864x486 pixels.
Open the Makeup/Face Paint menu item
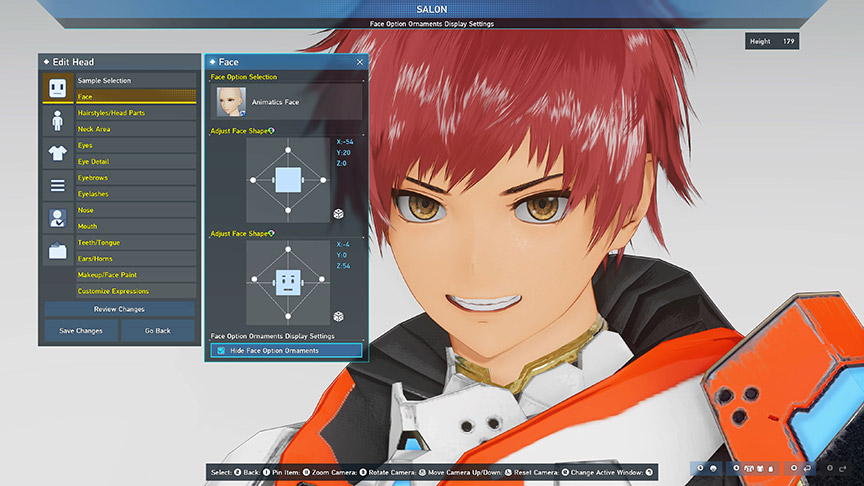[x=135, y=275]
